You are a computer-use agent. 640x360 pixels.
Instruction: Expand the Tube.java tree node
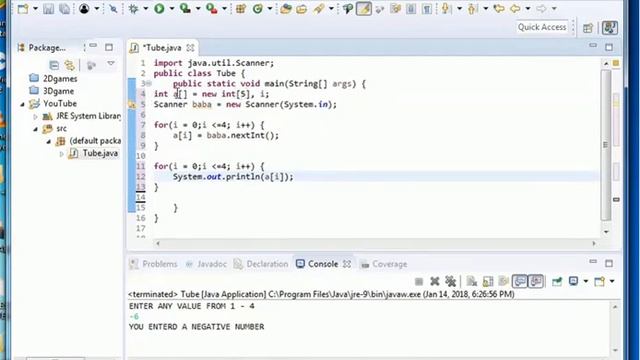(x=62, y=154)
